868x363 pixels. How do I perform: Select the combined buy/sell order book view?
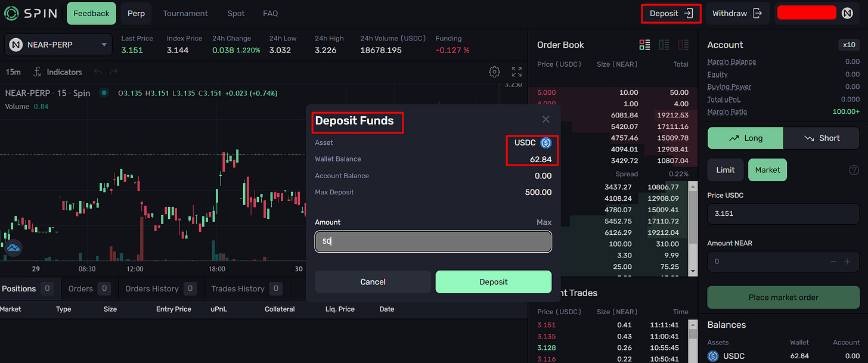[x=644, y=44]
